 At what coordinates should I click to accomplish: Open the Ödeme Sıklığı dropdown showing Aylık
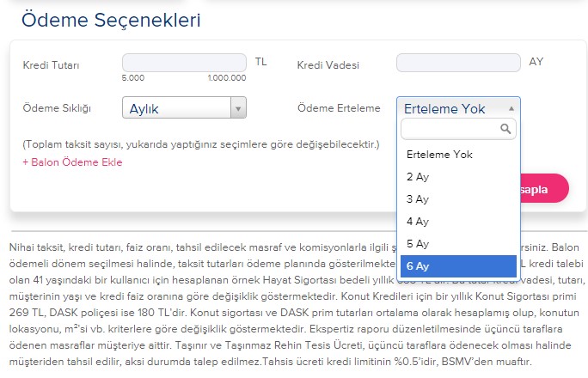(176, 108)
